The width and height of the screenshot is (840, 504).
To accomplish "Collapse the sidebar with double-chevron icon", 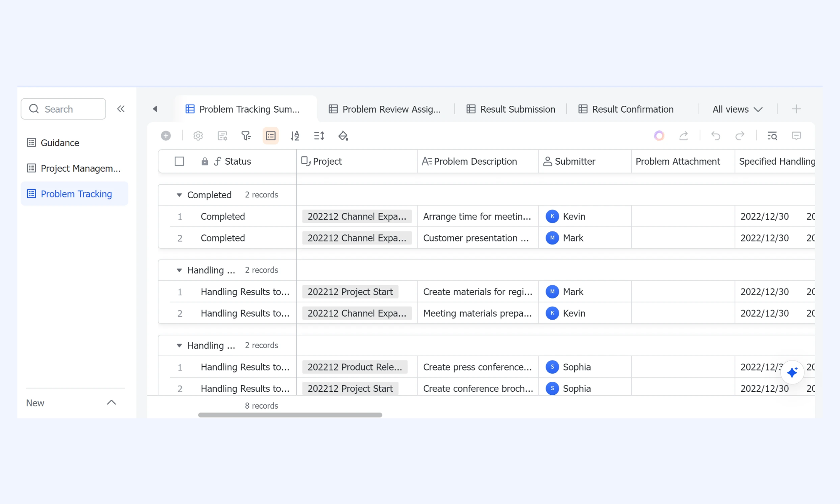I will click(121, 109).
